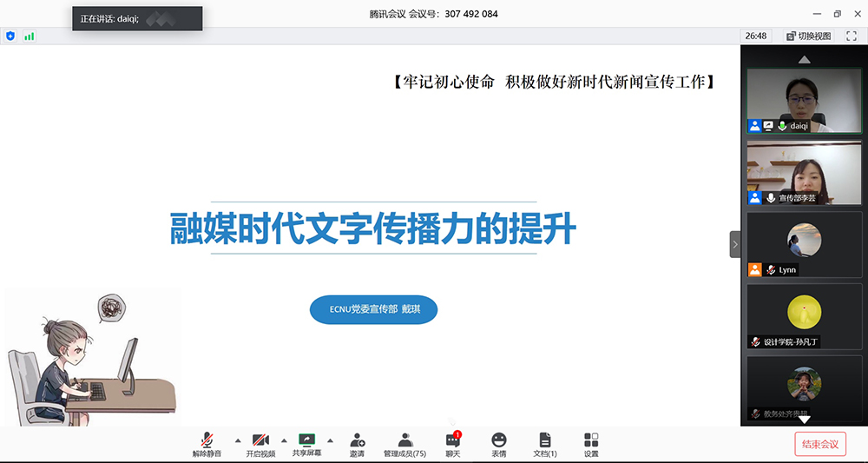
Task: Click the 邀请 invite icon
Action: tap(357, 444)
